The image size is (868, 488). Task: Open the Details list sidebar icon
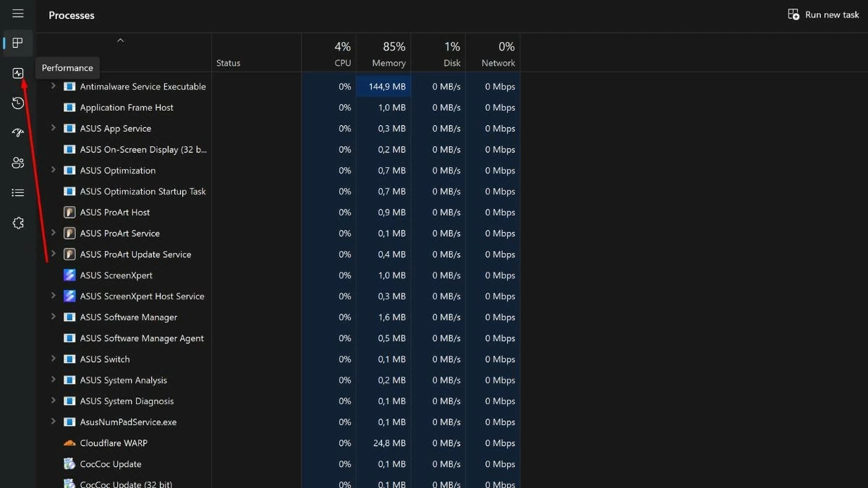18,193
